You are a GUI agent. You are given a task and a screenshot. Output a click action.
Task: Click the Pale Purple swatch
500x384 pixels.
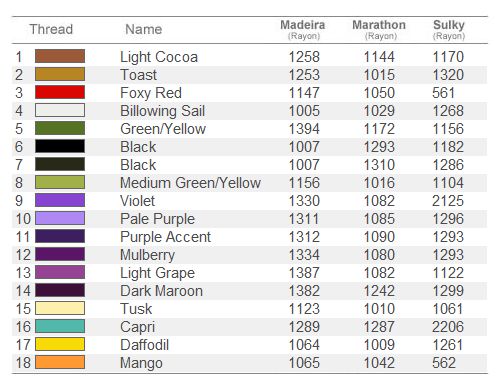[x=60, y=218]
